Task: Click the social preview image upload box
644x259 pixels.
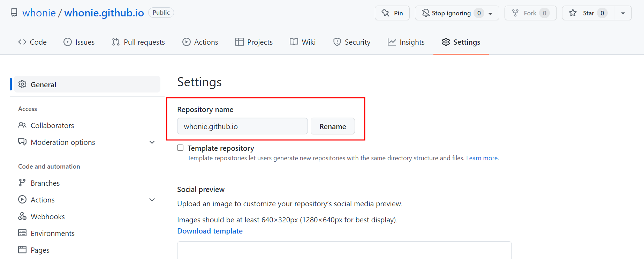Action: pos(344,250)
